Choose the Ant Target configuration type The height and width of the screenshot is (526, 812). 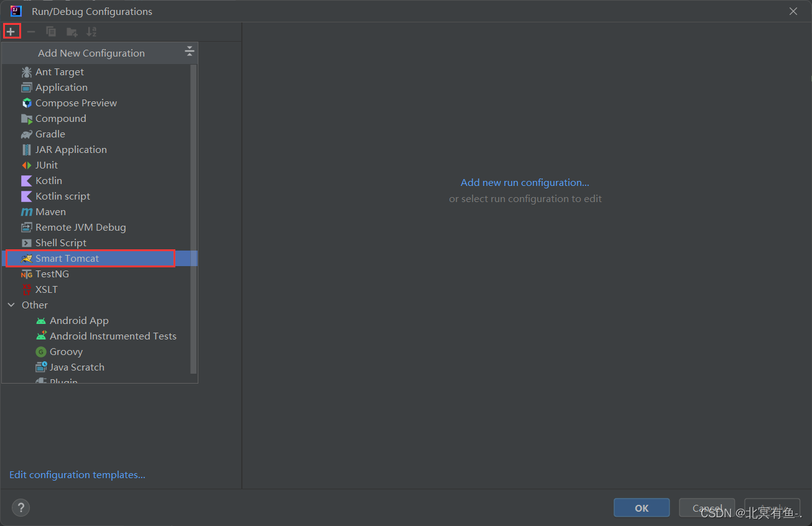tap(99, 72)
